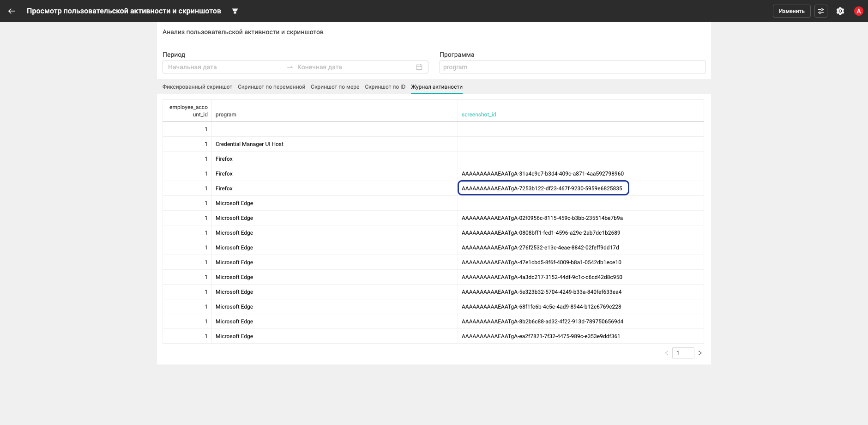Viewport: 868px width, 425px height.
Task: Click the page title Просмотр пользовательской активности
Action: [124, 11]
